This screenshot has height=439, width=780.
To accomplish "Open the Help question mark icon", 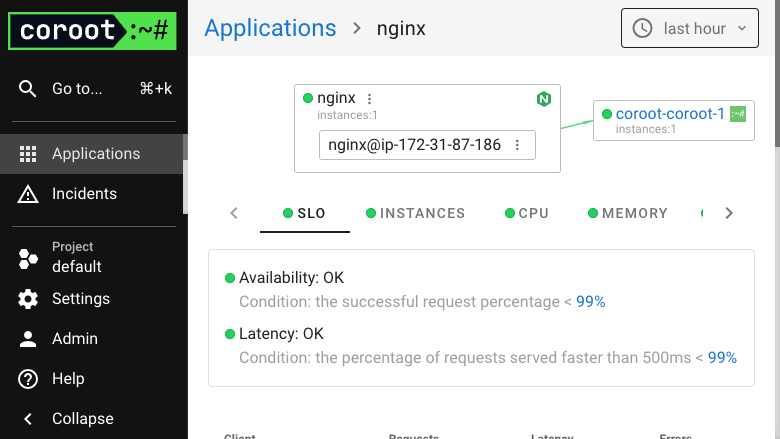I will (28, 379).
